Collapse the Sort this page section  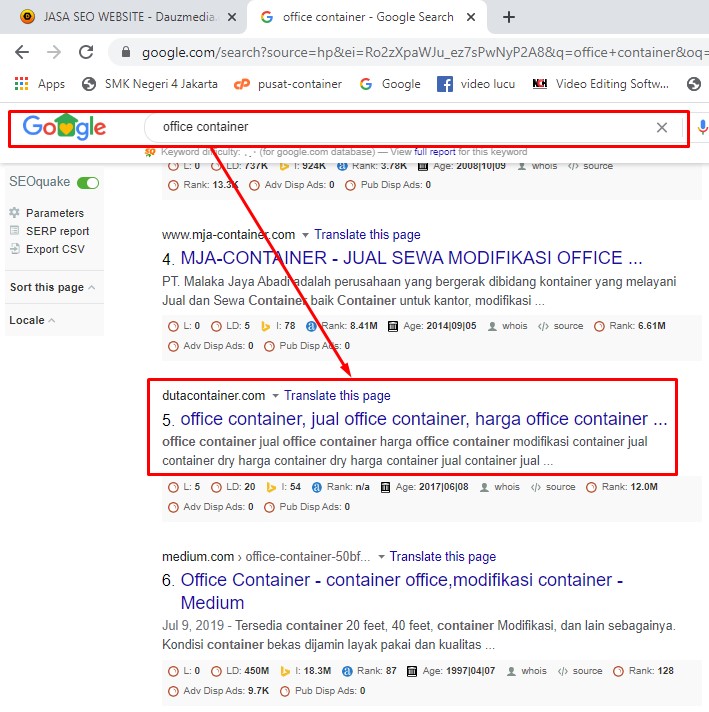[x=52, y=287]
